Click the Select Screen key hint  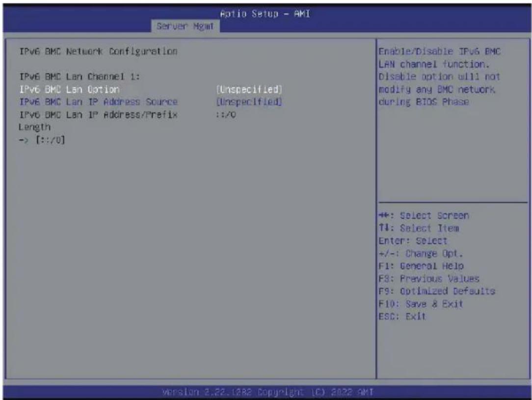[424, 216]
